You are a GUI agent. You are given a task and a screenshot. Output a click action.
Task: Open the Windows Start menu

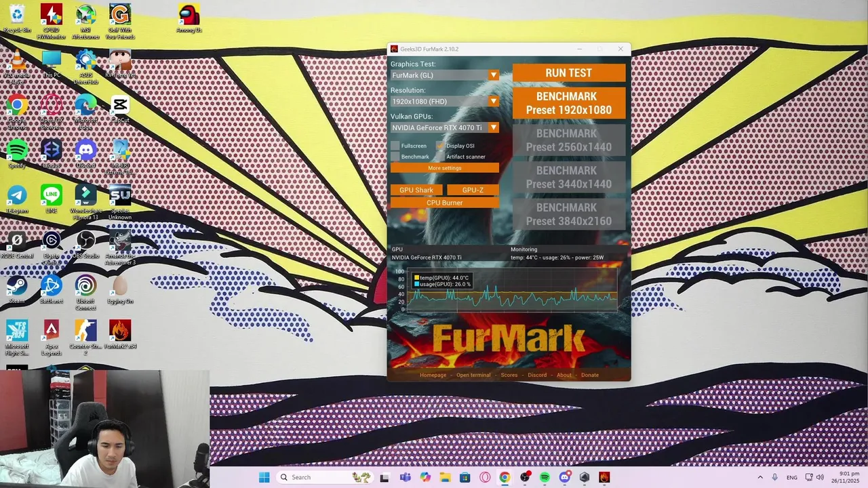pyautogui.click(x=264, y=477)
